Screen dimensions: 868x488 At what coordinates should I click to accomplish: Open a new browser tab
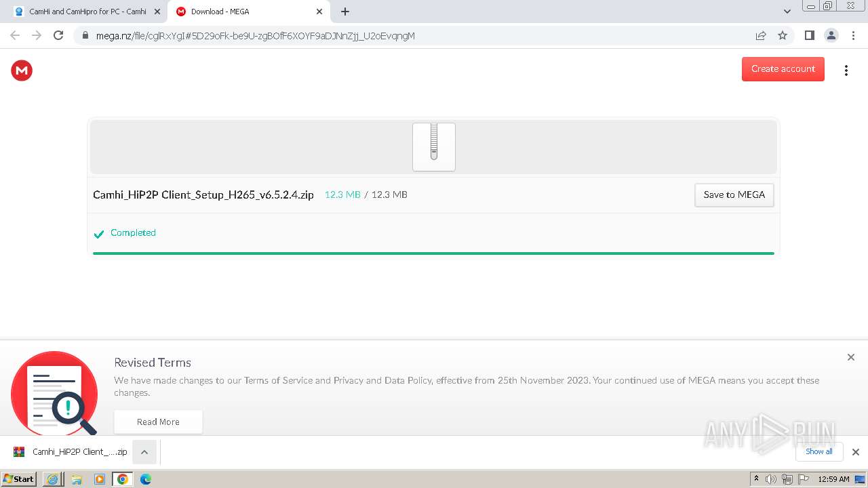point(345,12)
